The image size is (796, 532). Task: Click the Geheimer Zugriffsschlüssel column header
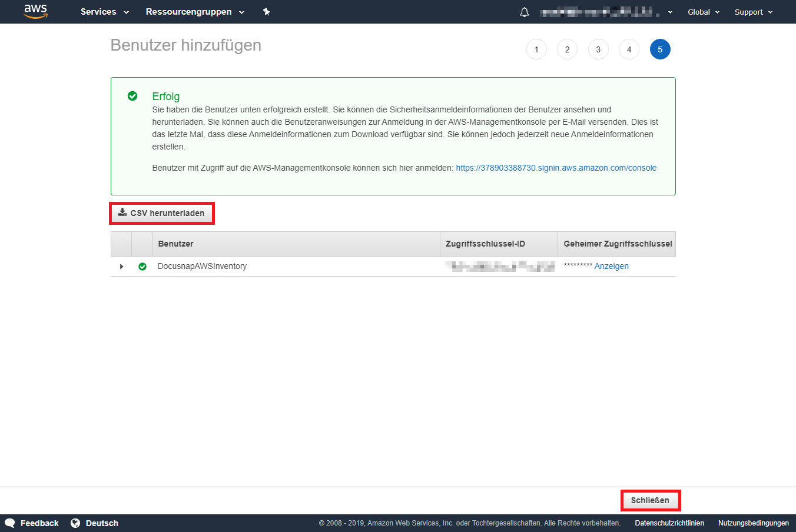[x=617, y=244]
